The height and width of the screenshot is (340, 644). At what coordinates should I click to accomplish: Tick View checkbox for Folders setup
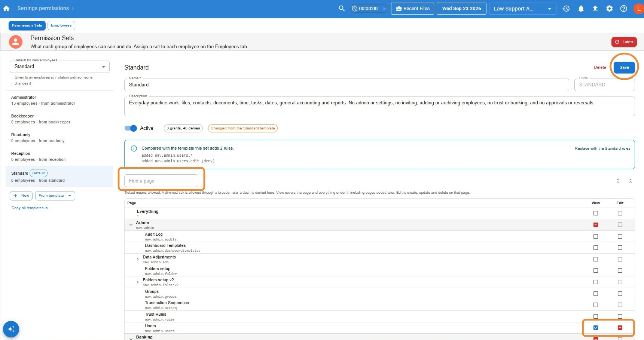click(x=596, y=270)
